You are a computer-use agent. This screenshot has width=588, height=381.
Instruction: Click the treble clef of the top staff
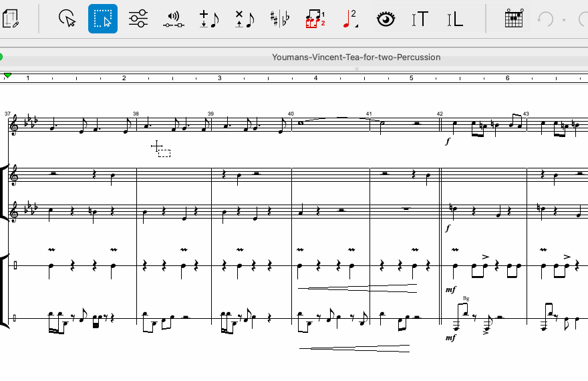coord(14,124)
